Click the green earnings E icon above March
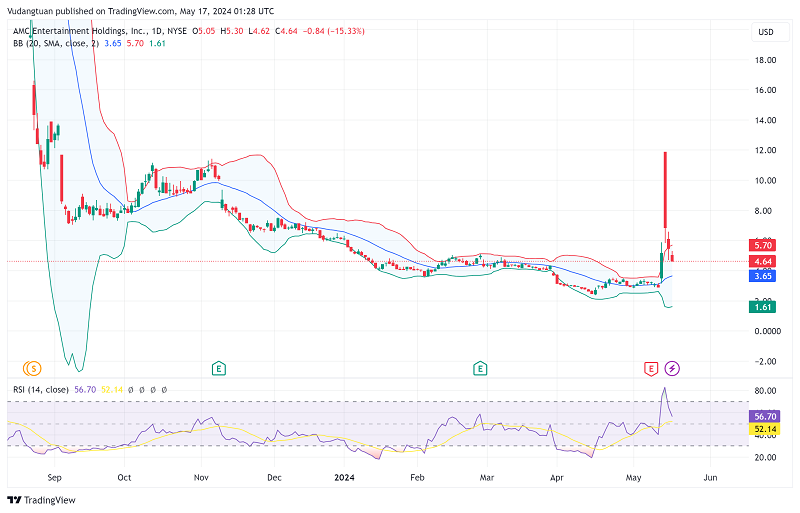The height and width of the screenshot is (513, 800). [x=481, y=369]
